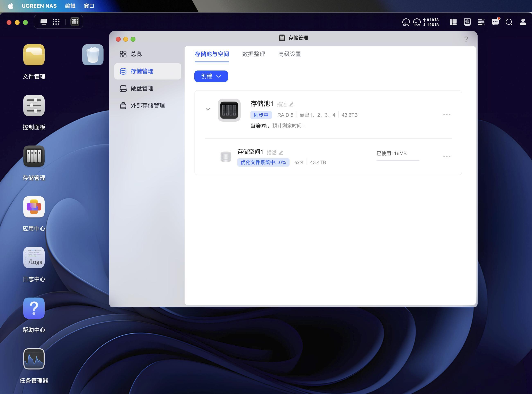Viewport: 532px width, 394px height.
Task: Click the 已使用: 16MB usage text
Action: click(392, 153)
